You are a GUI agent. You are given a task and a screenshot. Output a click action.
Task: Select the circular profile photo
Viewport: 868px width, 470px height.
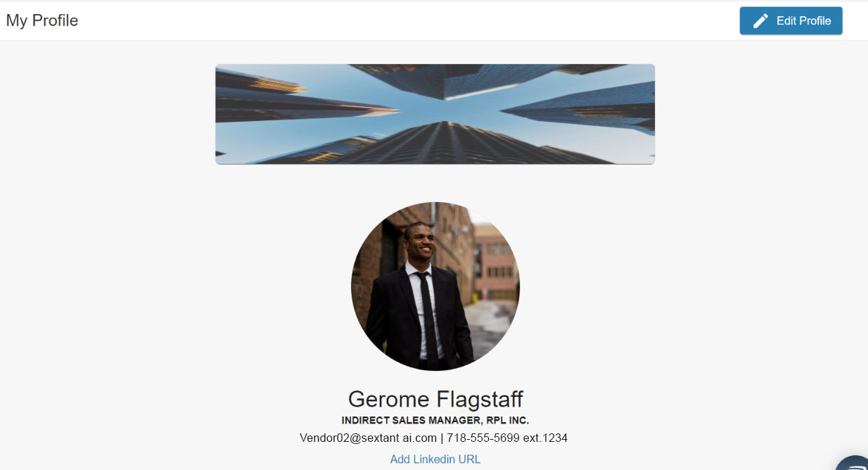(435, 286)
